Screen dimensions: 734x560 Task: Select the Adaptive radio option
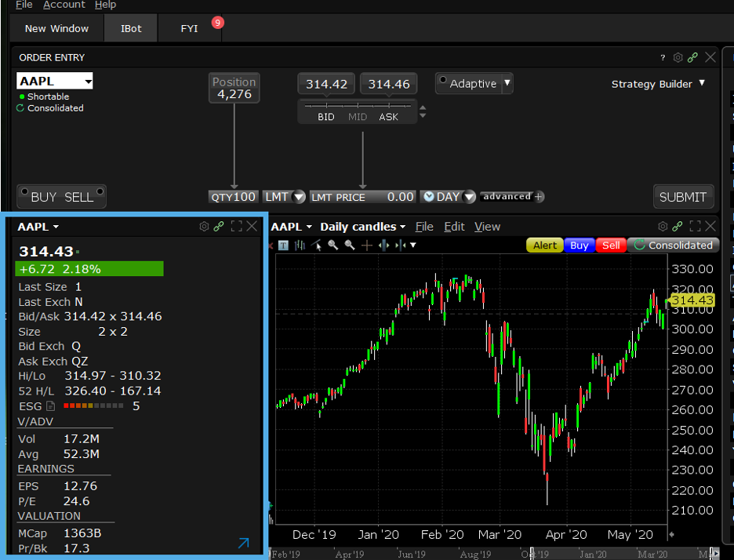[443, 79]
